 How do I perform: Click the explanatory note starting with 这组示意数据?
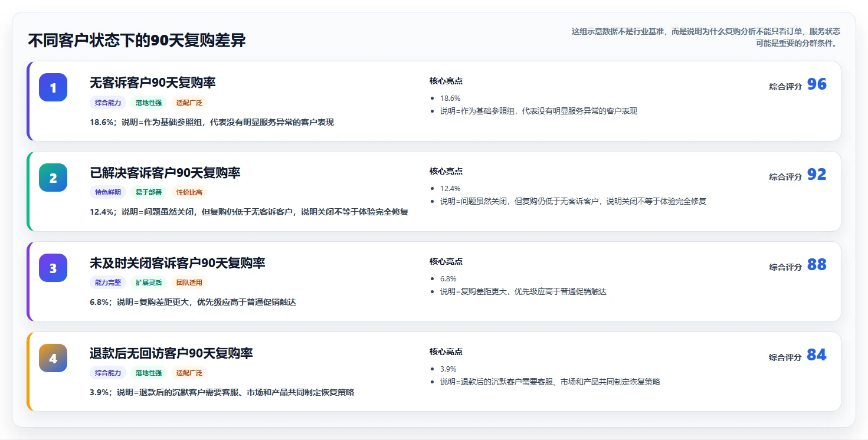point(706,37)
